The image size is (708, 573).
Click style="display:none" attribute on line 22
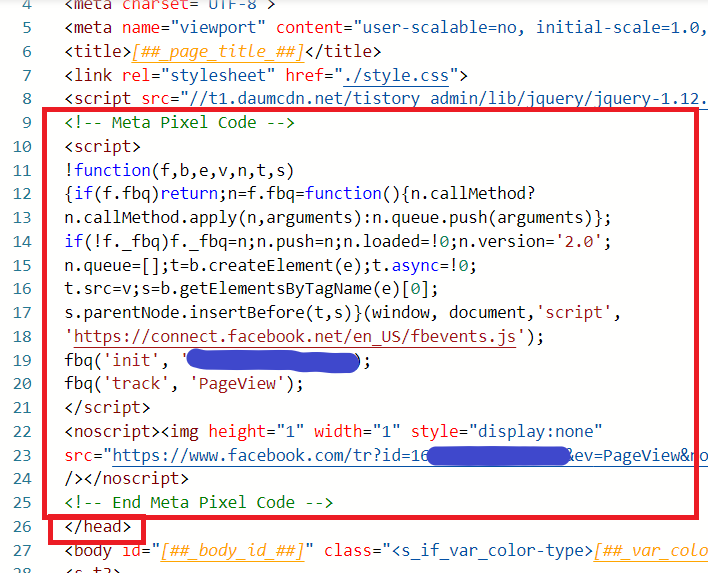[507, 431]
